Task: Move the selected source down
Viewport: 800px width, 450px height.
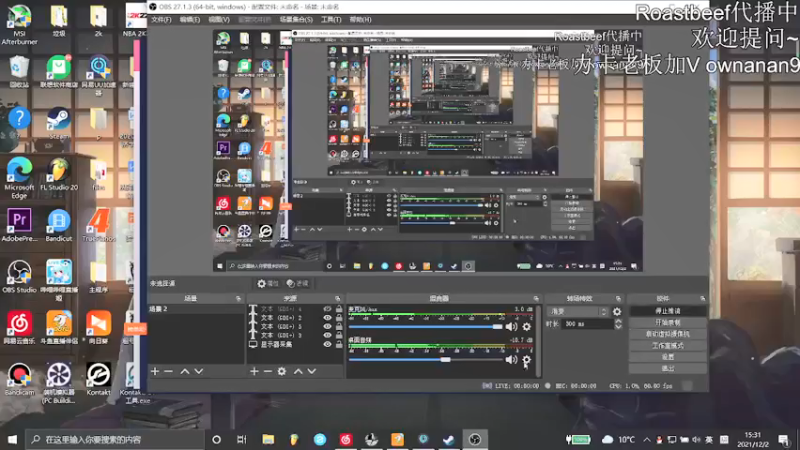Action: (312, 371)
